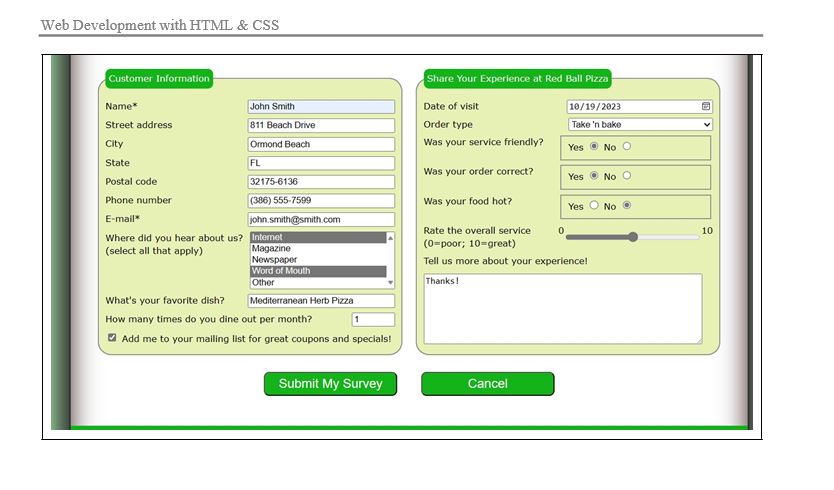Click the scroll up arrow of the hear-about-us list
Screen dimensions: 834x490
point(390,238)
